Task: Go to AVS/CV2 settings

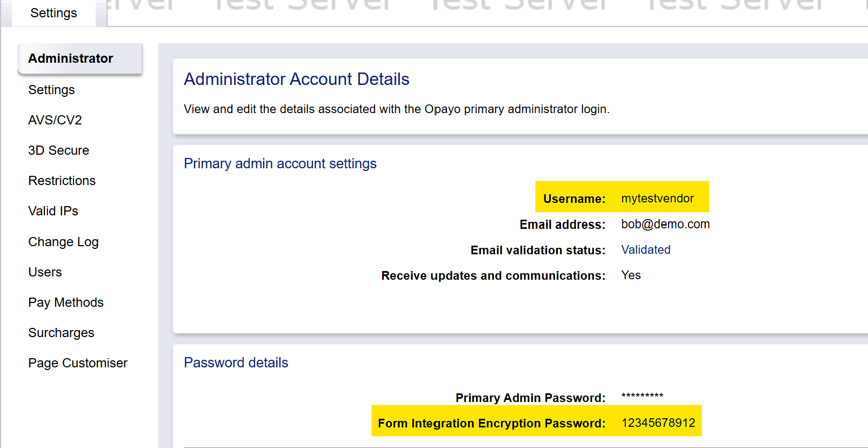Action: 55,120
